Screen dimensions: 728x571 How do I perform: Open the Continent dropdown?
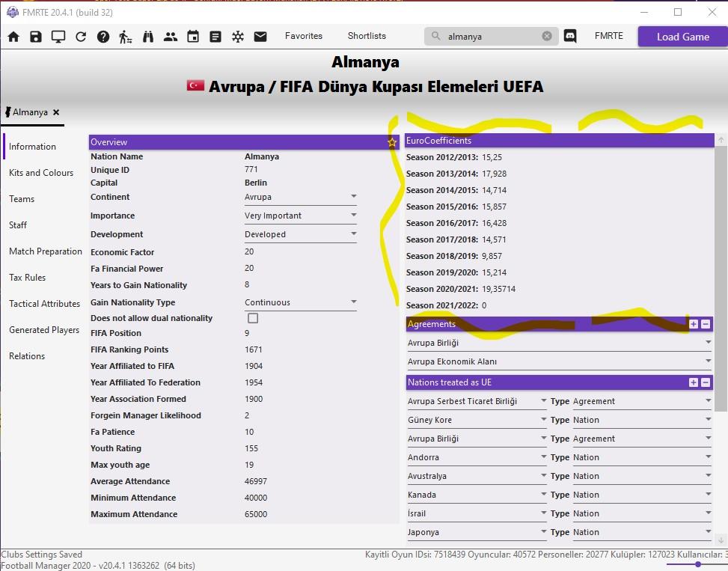coord(300,197)
